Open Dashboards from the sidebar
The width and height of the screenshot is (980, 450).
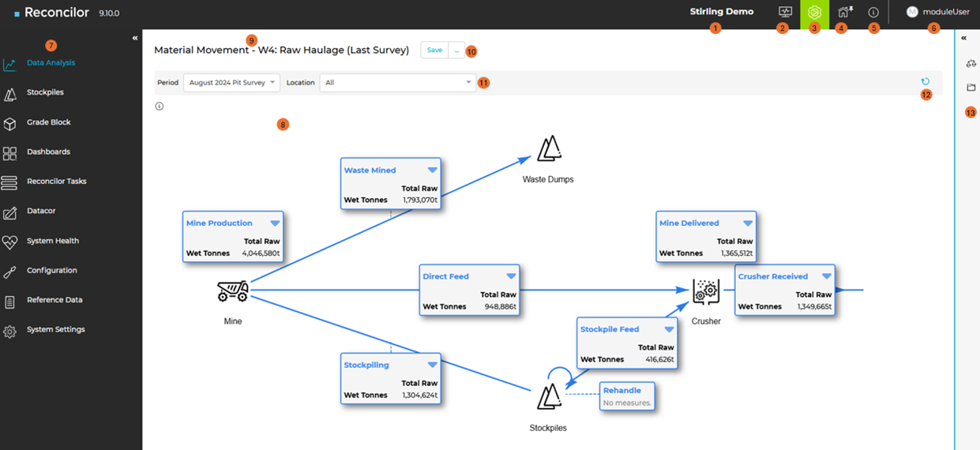click(x=48, y=152)
